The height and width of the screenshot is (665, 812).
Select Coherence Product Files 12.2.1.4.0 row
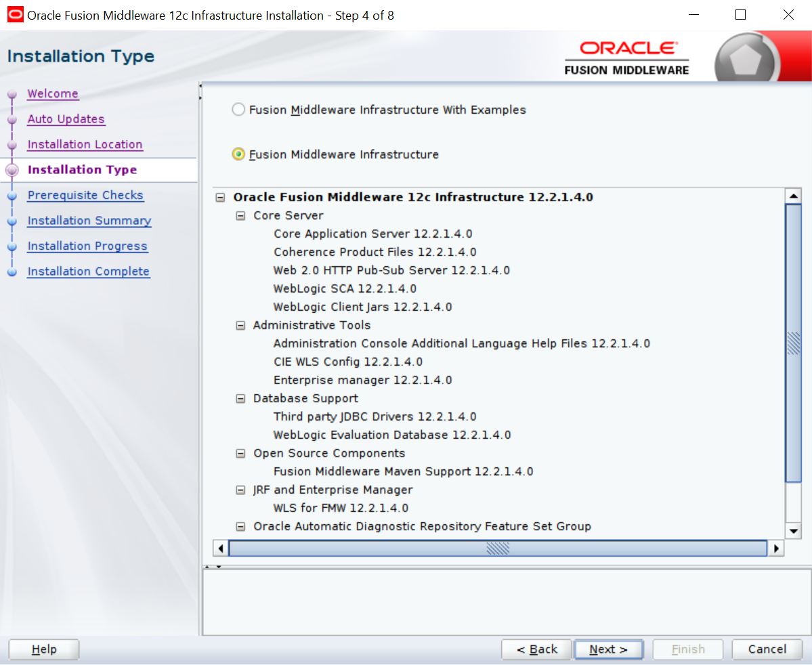coord(375,252)
